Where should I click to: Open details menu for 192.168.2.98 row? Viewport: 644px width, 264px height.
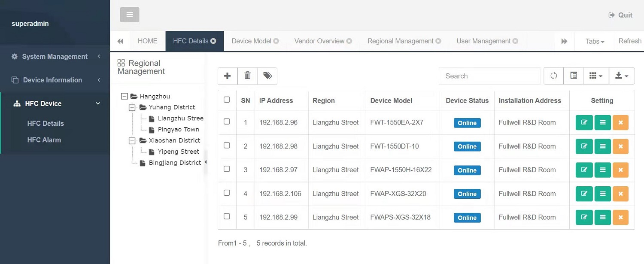pos(602,146)
